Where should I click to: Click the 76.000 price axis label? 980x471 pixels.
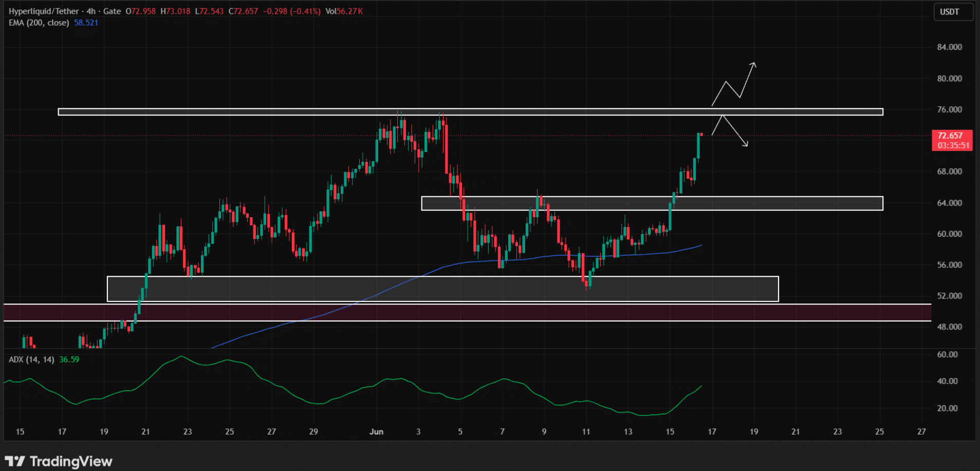coord(949,109)
